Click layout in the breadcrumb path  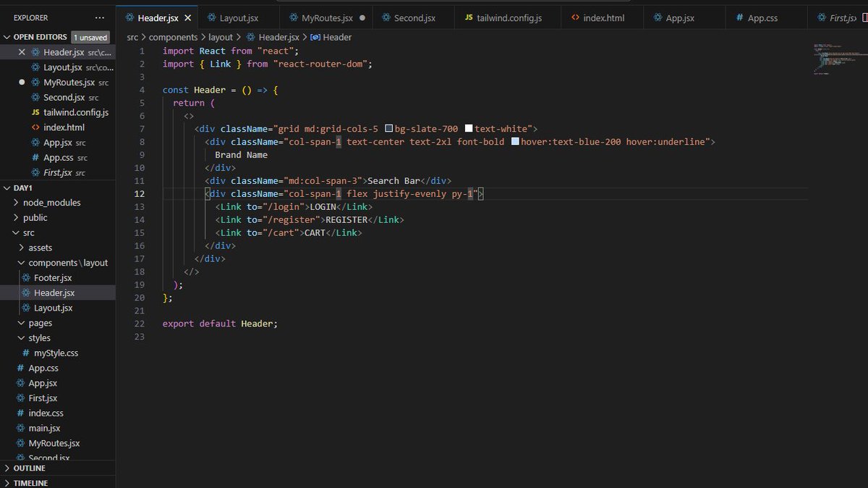221,37
